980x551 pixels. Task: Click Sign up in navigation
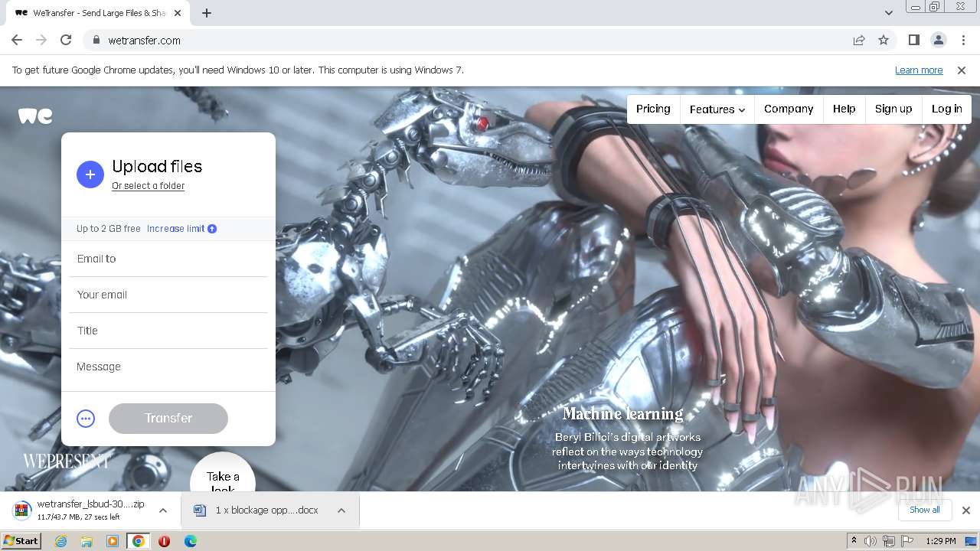click(893, 109)
